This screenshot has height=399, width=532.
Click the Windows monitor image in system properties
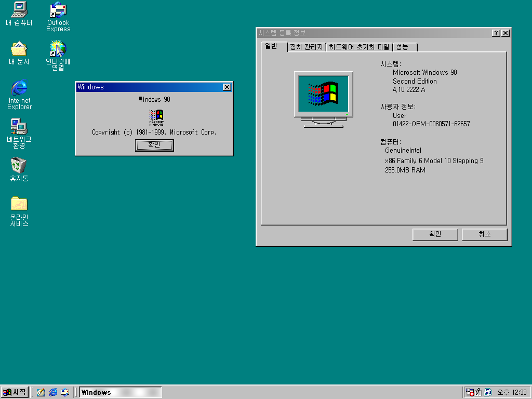323,99
